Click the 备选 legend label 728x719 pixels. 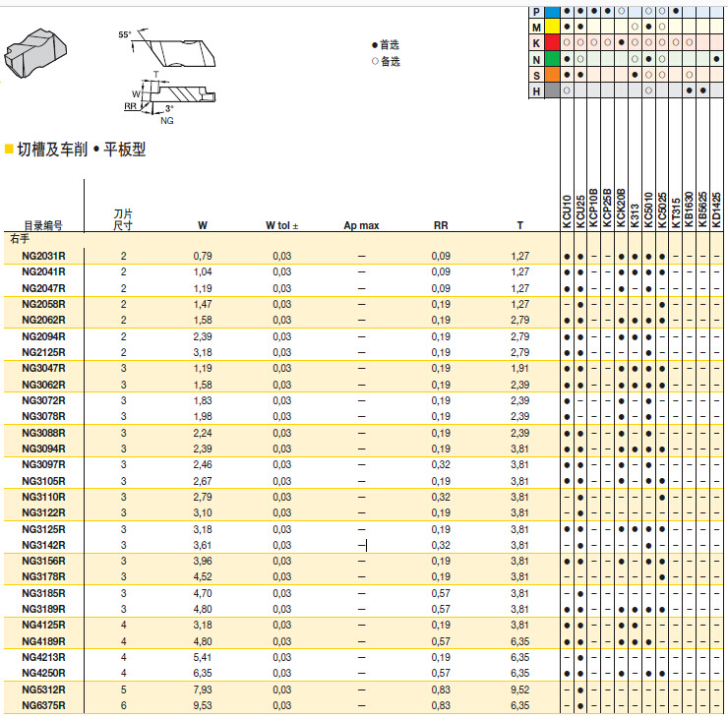(390, 61)
